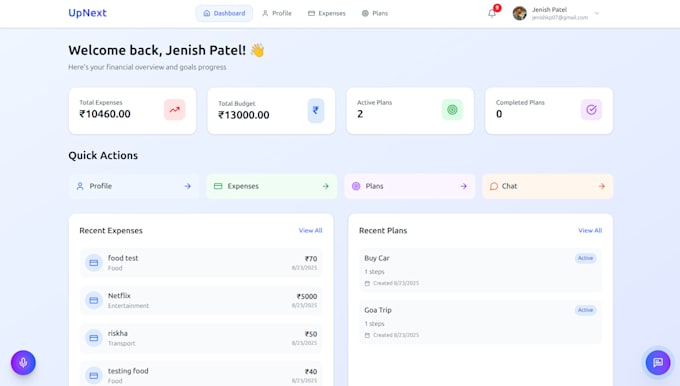680x386 pixels.
Task: Click the Active Plans target icon
Action: tap(452, 110)
